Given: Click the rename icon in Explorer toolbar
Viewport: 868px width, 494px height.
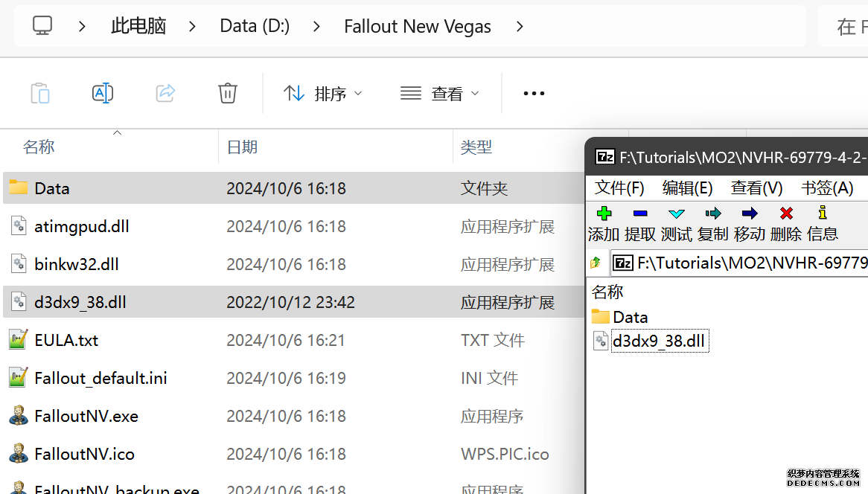Looking at the screenshot, I should 103,93.
